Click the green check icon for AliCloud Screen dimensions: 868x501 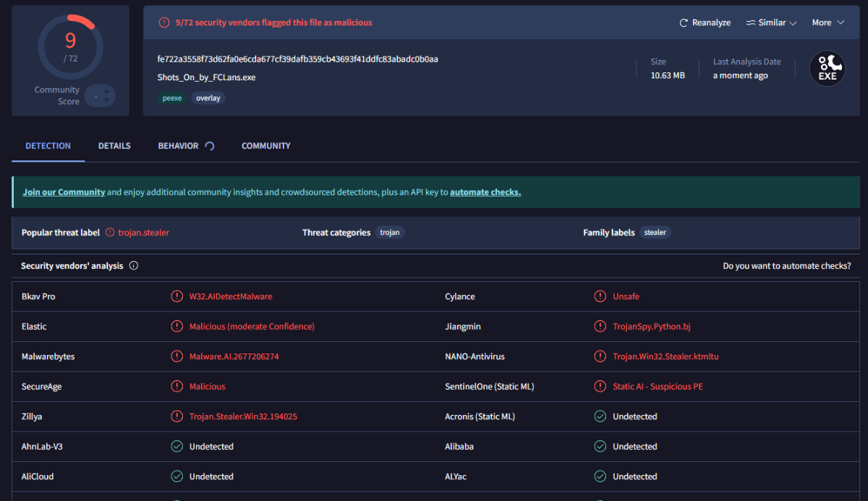pyautogui.click(x=176, y=476)
